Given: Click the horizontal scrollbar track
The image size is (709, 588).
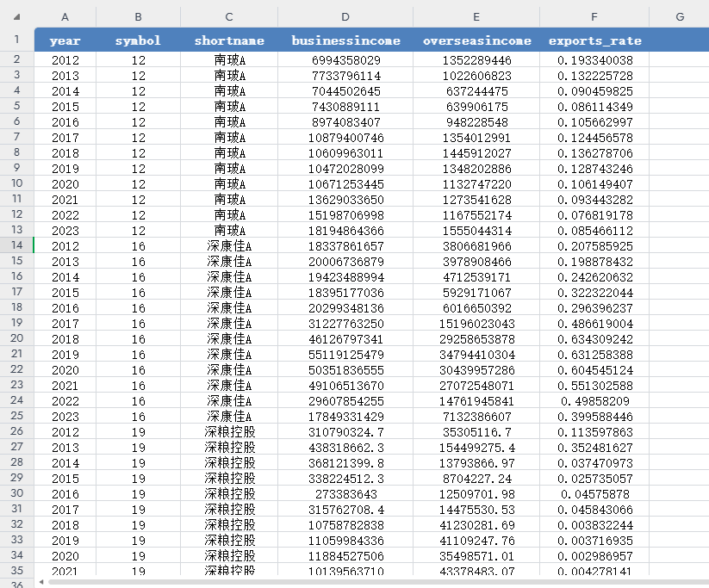Looking at the screenshot, I should click(x=378, y=582).
